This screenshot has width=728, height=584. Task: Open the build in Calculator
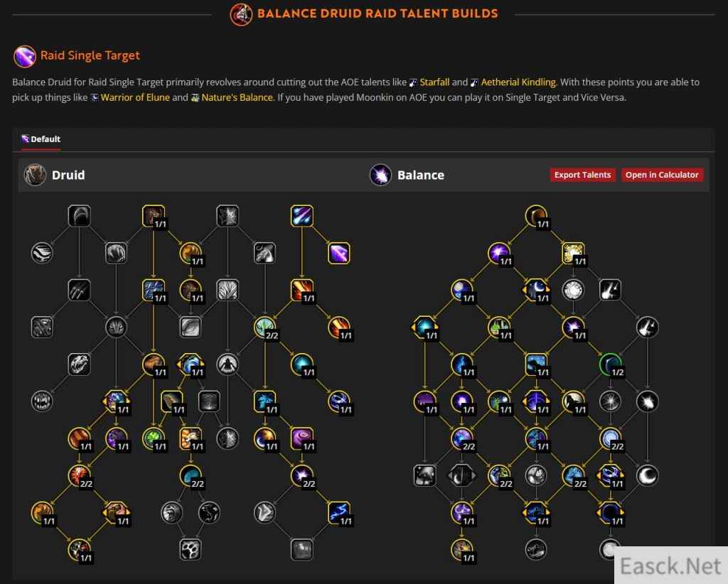(x=662, y=175)
